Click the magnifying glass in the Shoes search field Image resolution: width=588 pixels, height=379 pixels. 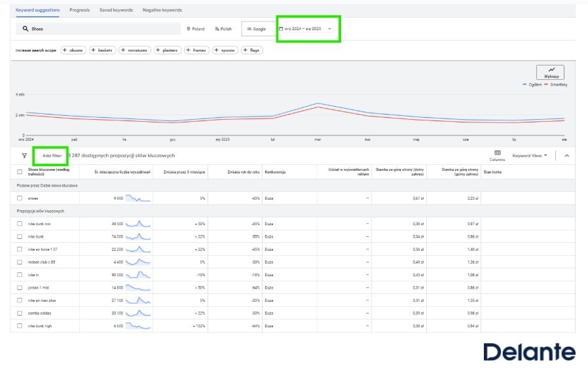24,28
